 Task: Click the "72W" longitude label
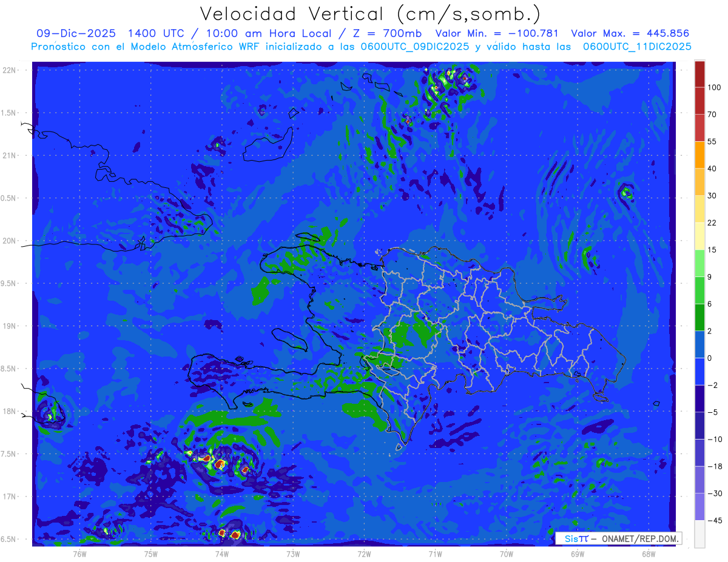pos(364,554)
